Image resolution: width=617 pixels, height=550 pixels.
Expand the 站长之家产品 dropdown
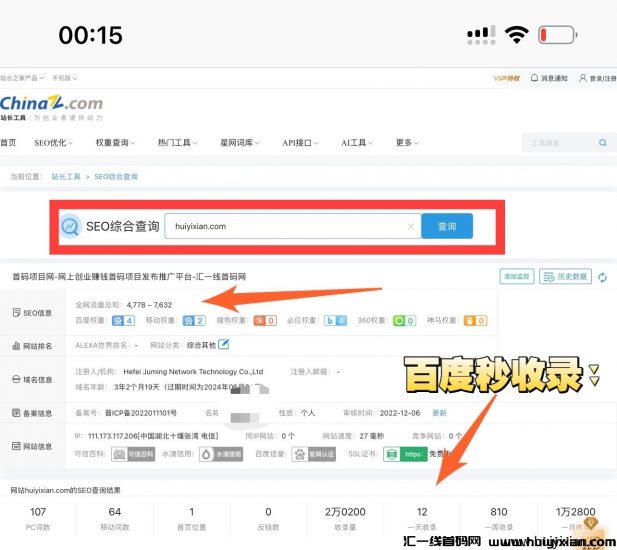[22, 78]
